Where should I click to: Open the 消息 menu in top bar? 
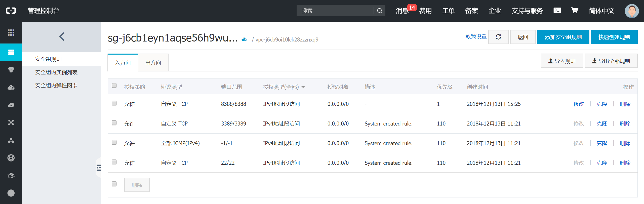pyautogui.click(x=402, y=11)
